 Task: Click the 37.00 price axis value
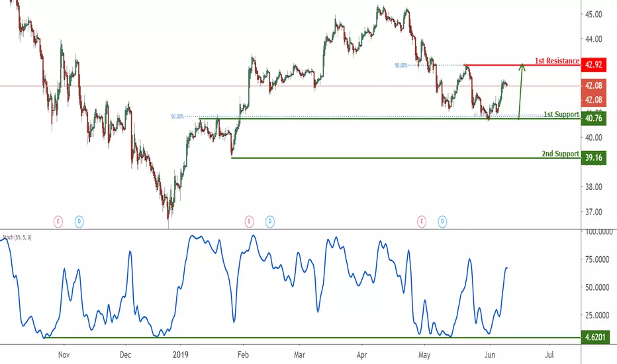[593, 212]
